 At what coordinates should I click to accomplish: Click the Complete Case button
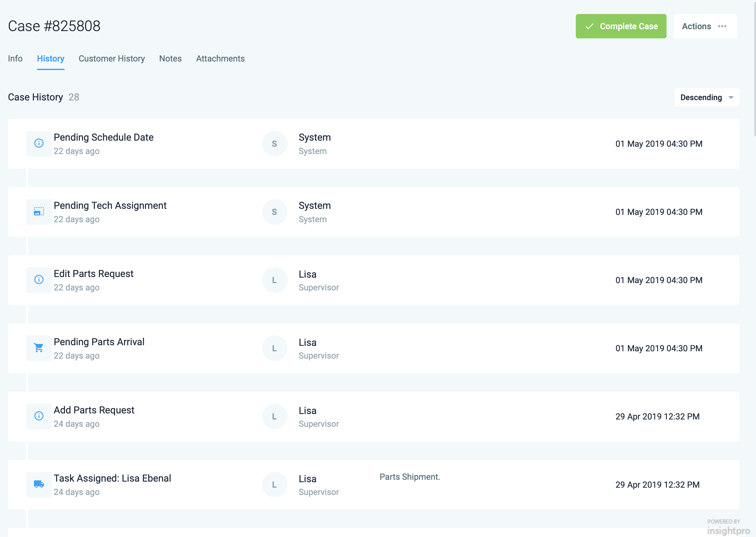[x=621, y=26]
